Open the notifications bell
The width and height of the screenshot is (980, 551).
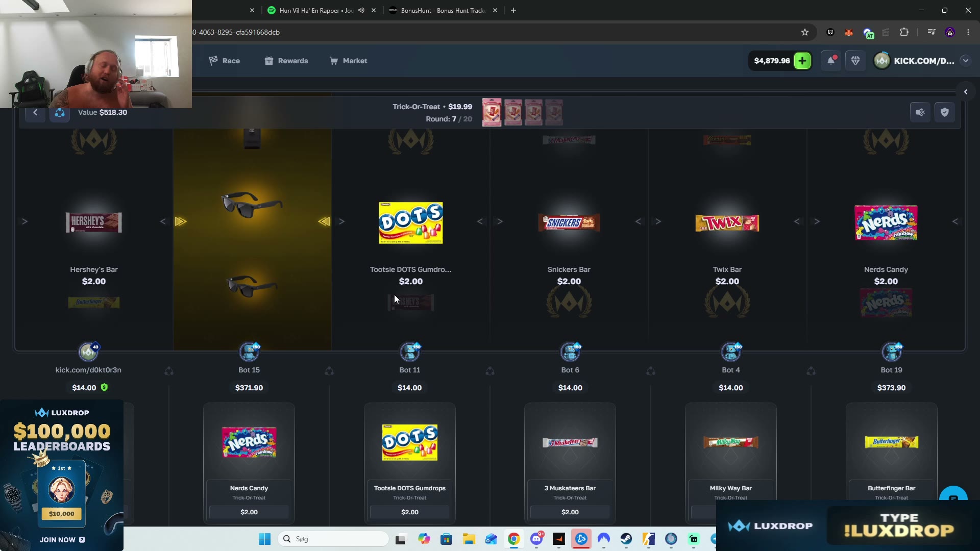coord(831,61)
